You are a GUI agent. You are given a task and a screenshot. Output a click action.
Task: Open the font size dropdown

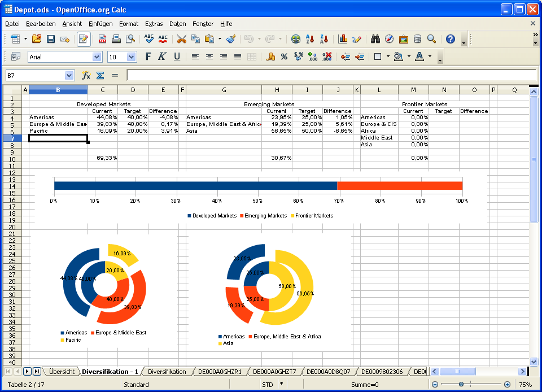tap(132, 57)
